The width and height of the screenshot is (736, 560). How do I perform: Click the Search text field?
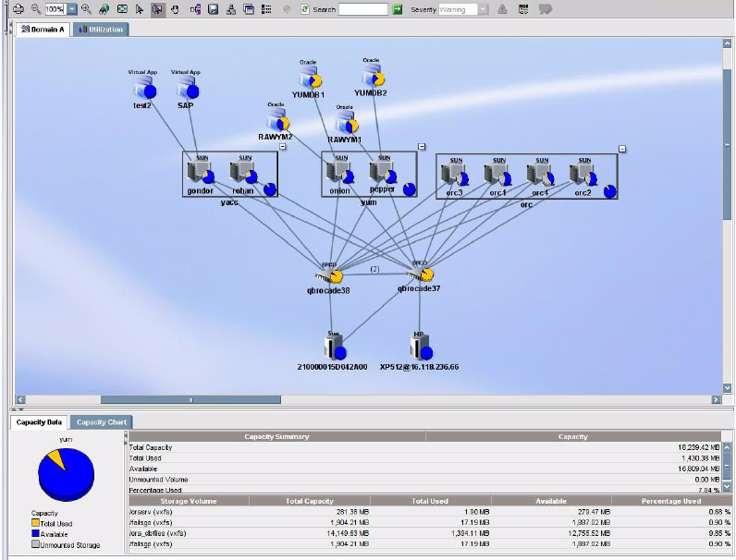click(x=363, y=9)
